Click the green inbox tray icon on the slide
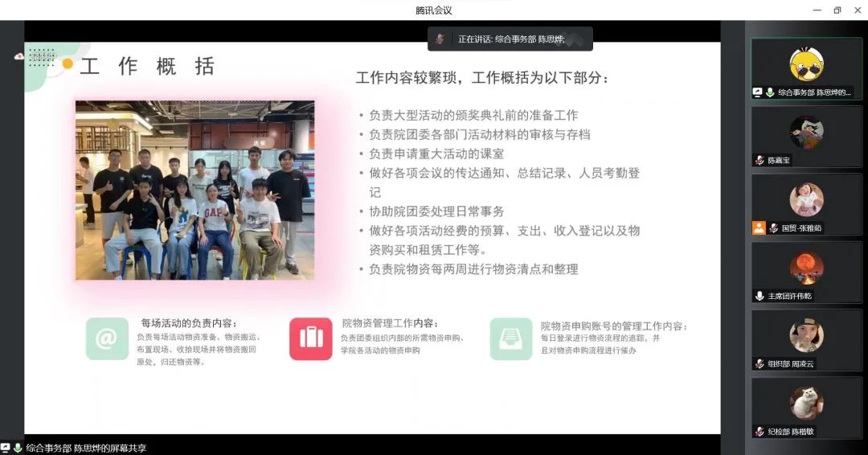 pyautogui.click(x=511, y=338)
